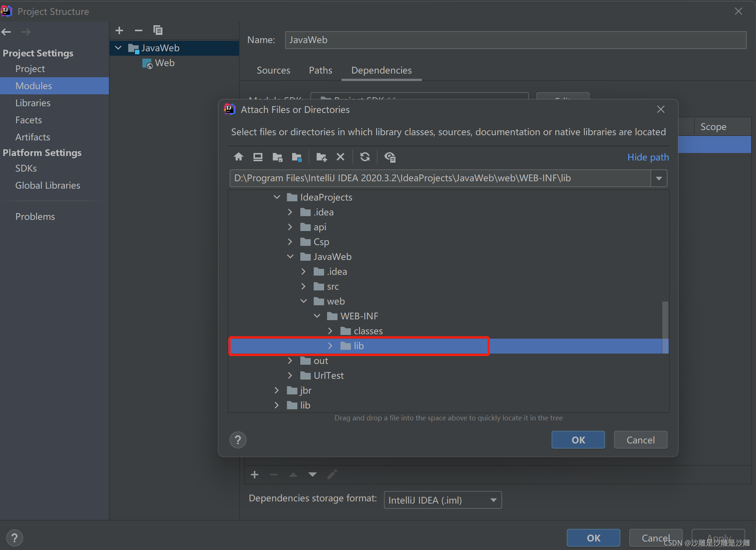
Task: Toggle show hidden files icon
Action: coord(390,157)
